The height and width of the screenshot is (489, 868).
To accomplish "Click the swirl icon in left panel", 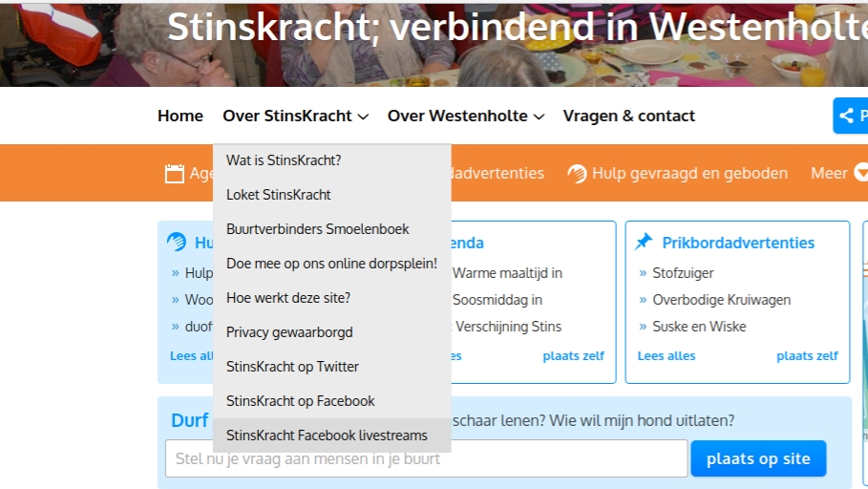I will tap(177, 243).
